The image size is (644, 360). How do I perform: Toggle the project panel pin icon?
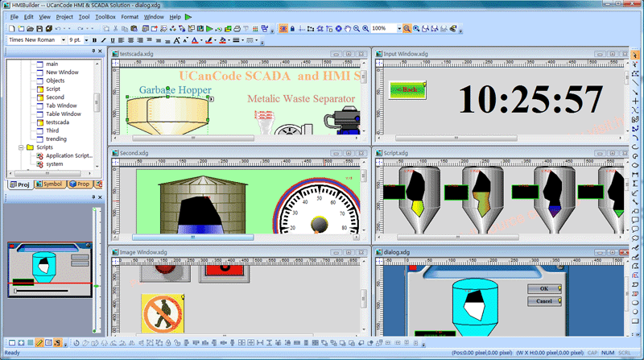(93, 51)
